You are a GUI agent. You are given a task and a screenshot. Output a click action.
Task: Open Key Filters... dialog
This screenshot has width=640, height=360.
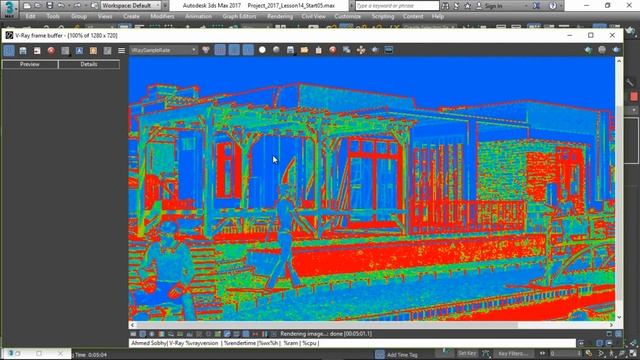click(x=513, y=353)
